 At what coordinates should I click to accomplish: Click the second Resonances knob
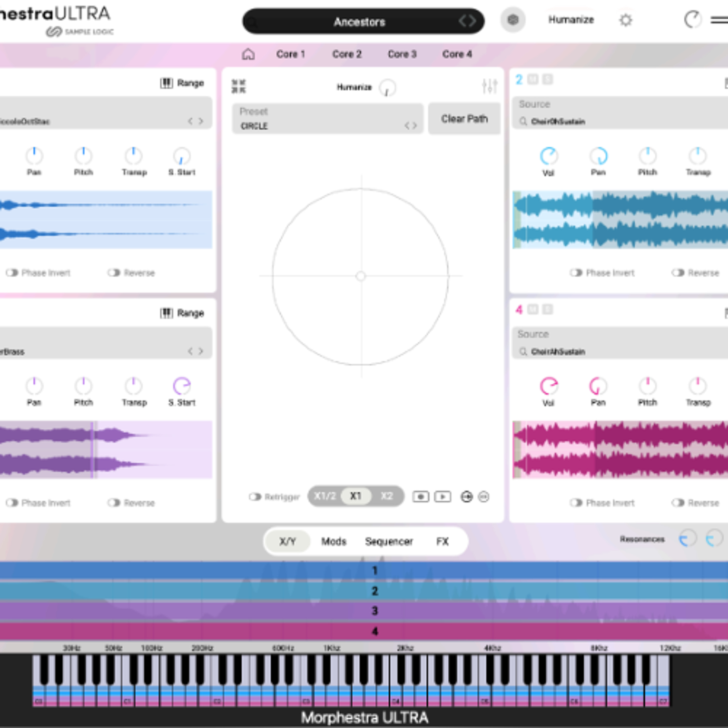pos(714,538)
